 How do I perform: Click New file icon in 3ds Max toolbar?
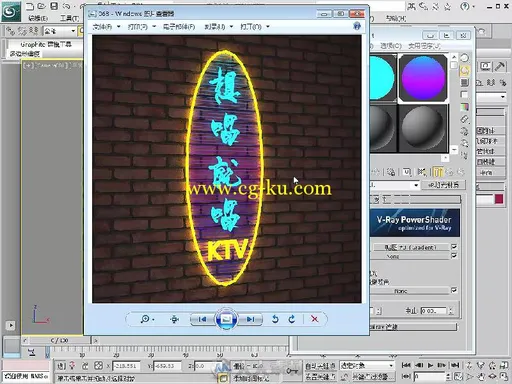coord(30,6)
